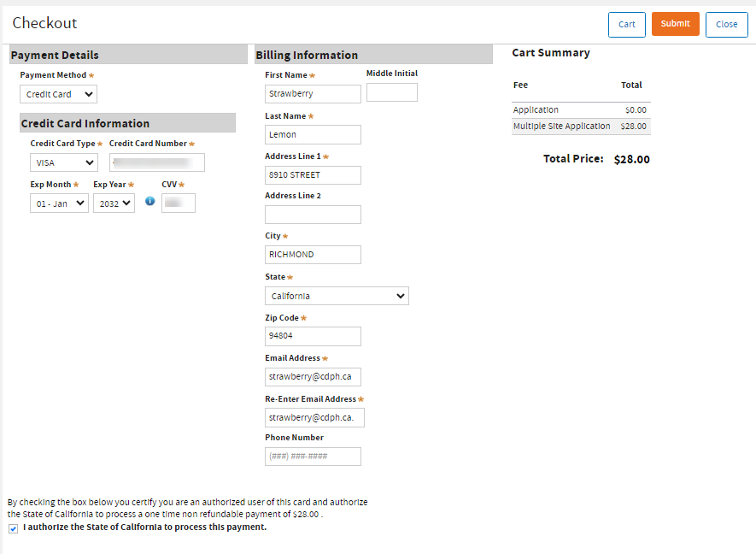The width and height of the screenshot is (756, 554).
Task: Click the Credit Card Information header
Action: coord(128,123)
